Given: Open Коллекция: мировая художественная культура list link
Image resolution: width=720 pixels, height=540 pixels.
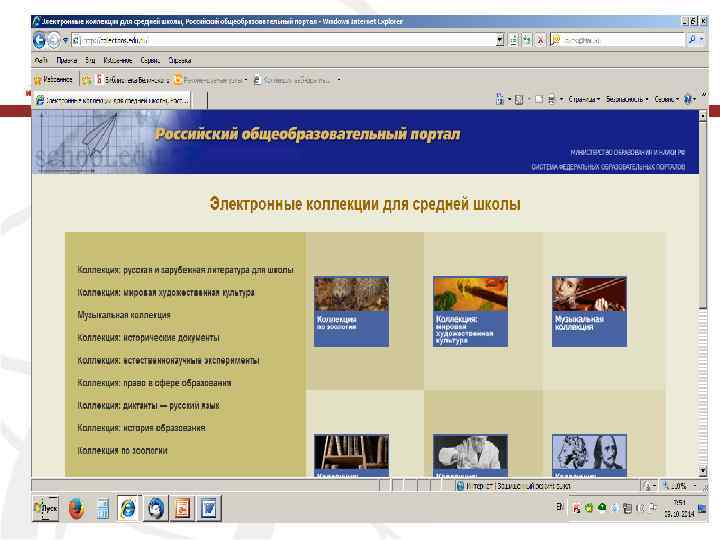Looking at the screenshot, I should (x=166, y=292).
